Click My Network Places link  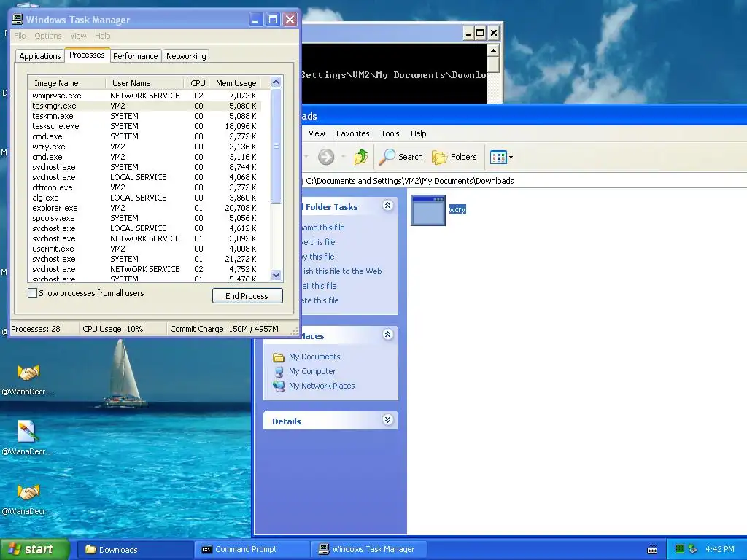[x=322, y=386]
